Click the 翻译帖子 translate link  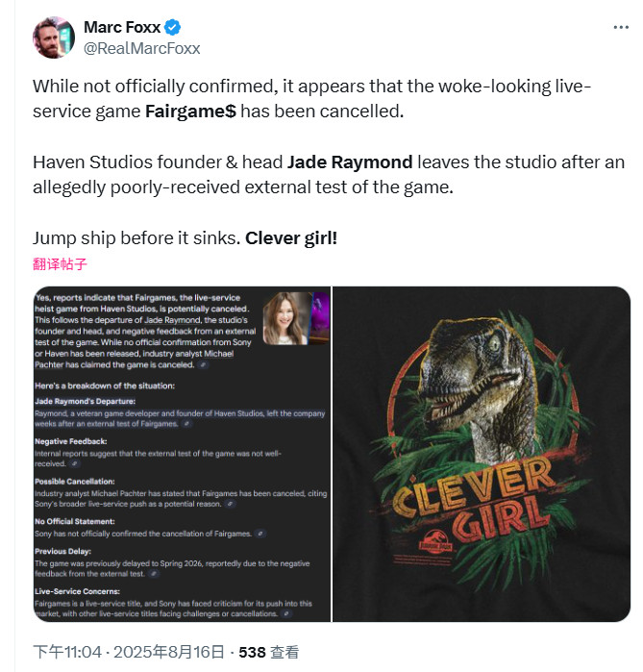[x=61, y=264]
